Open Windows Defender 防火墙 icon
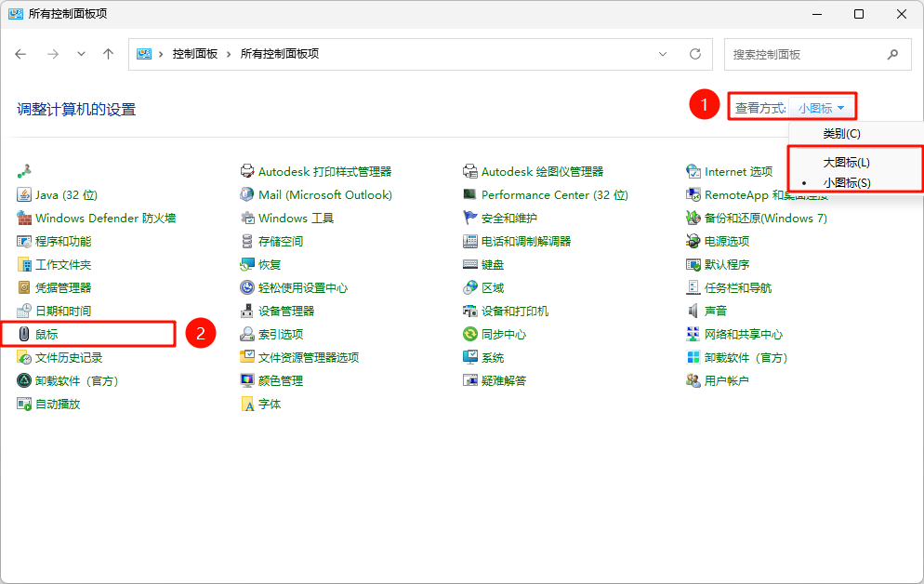Screen dimensions: 924x584 (24, 218)
